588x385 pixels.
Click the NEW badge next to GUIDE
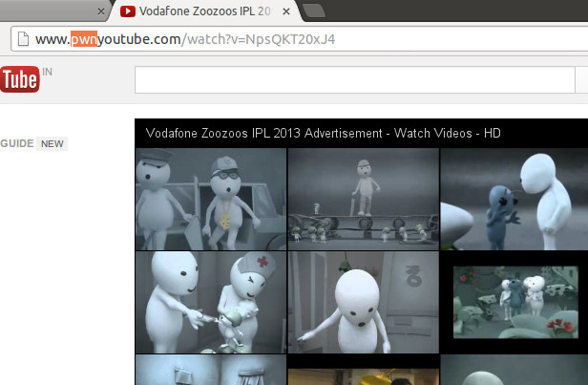point(52,143)
